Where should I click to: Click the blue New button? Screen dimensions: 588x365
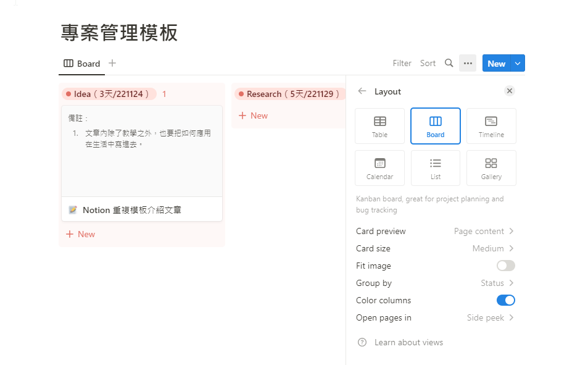click(x=496, y=63)
